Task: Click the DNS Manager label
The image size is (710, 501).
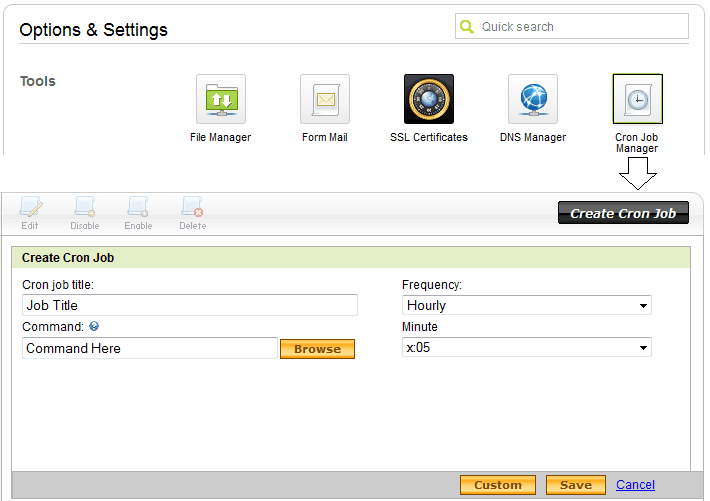Action: (533, 137)
